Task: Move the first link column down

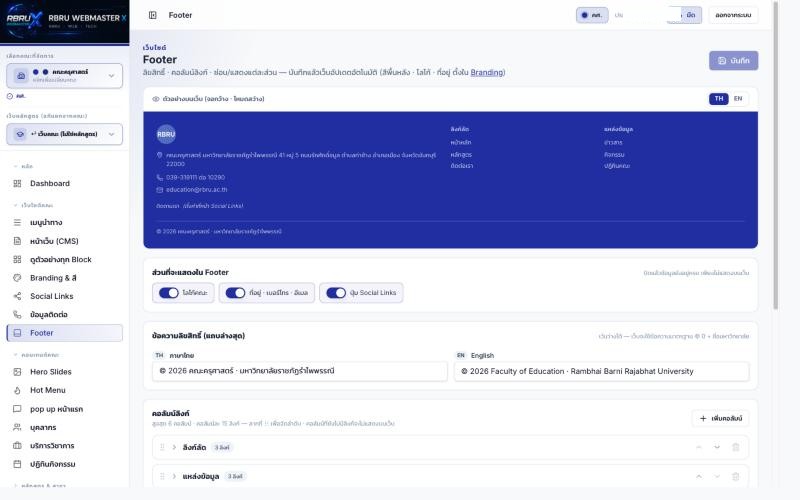Action: (x=717, y=447)
